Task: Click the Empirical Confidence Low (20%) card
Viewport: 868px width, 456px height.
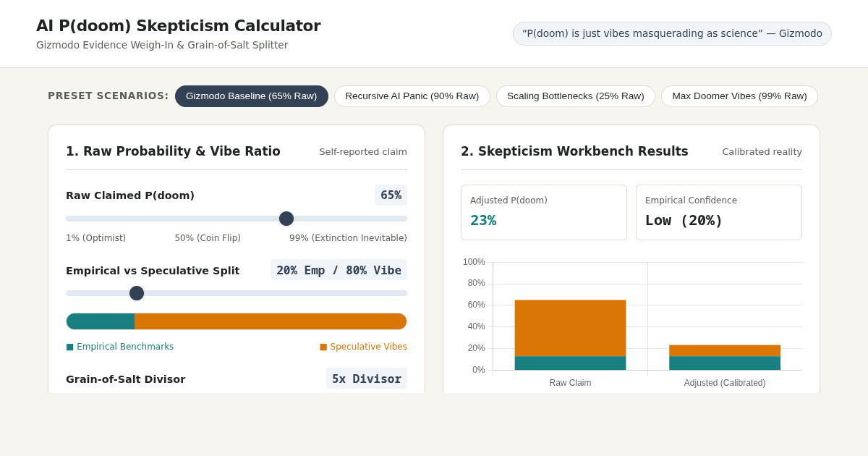Action: (x=719, y=212)
